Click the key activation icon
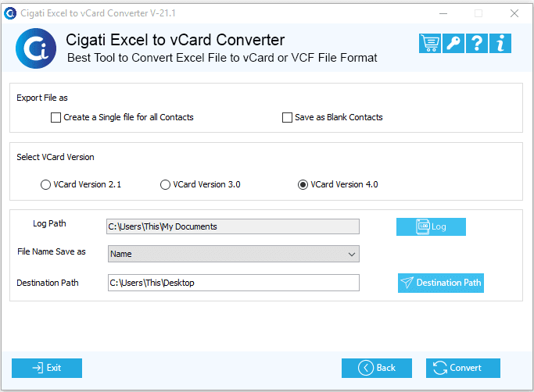 (453, 44)
